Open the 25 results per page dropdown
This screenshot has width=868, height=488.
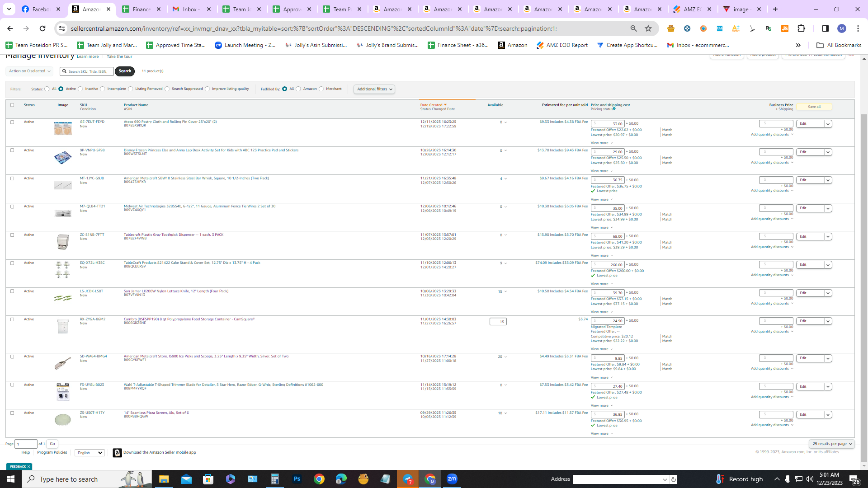(x=832, y=444)
